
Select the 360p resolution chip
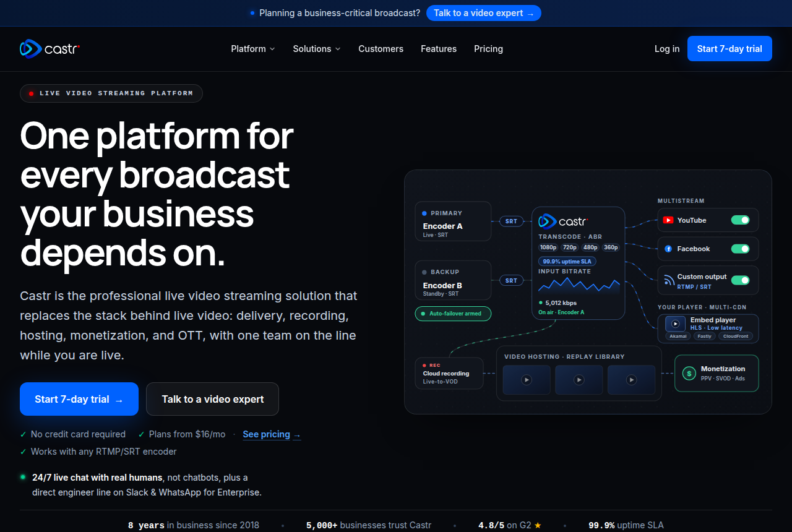click(x=611, y=247)
